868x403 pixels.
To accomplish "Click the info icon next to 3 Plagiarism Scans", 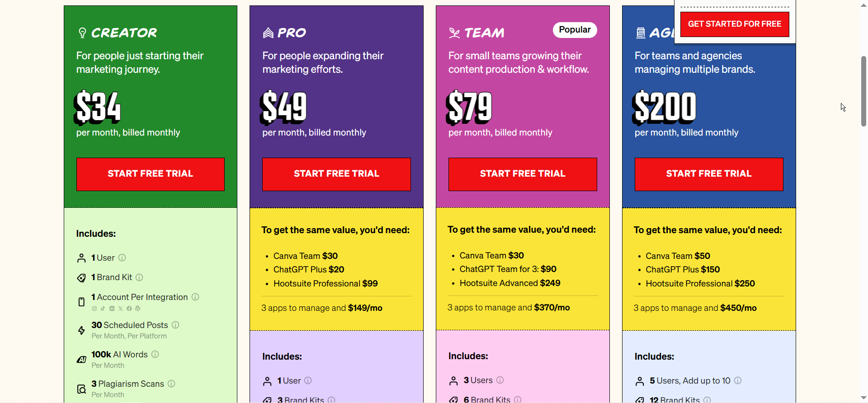I will pyautogui.click(x=171, y=384).
